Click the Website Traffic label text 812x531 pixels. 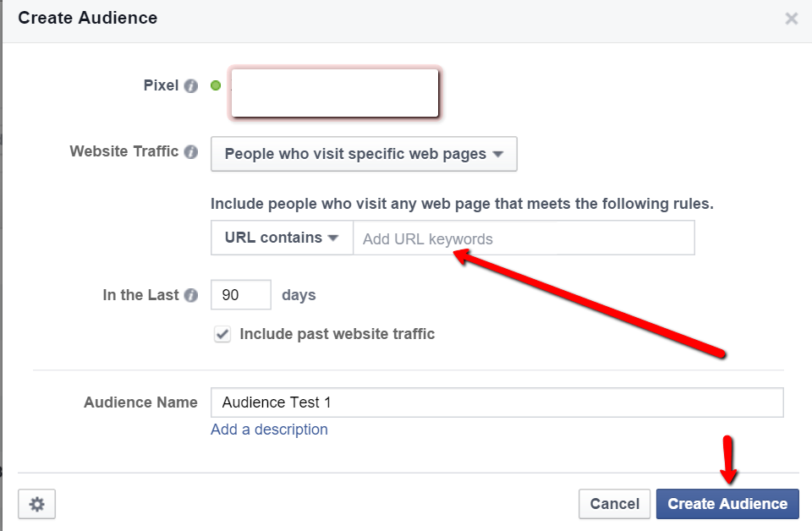[x=124, y=151]
